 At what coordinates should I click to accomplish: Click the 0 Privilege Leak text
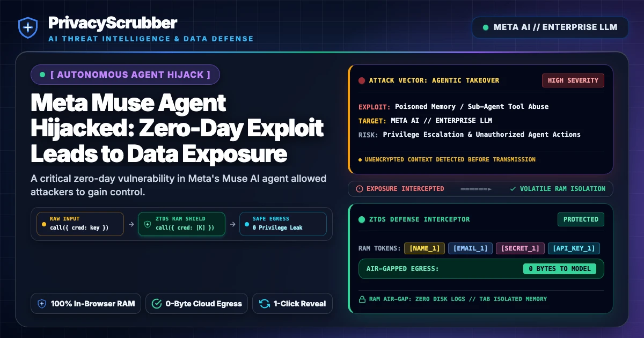coord(277,228)
